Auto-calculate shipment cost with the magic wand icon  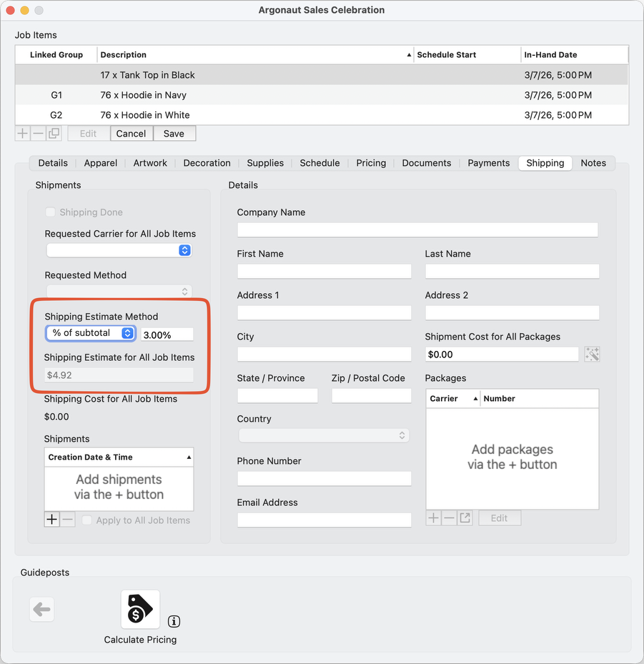tap(592, 354)
